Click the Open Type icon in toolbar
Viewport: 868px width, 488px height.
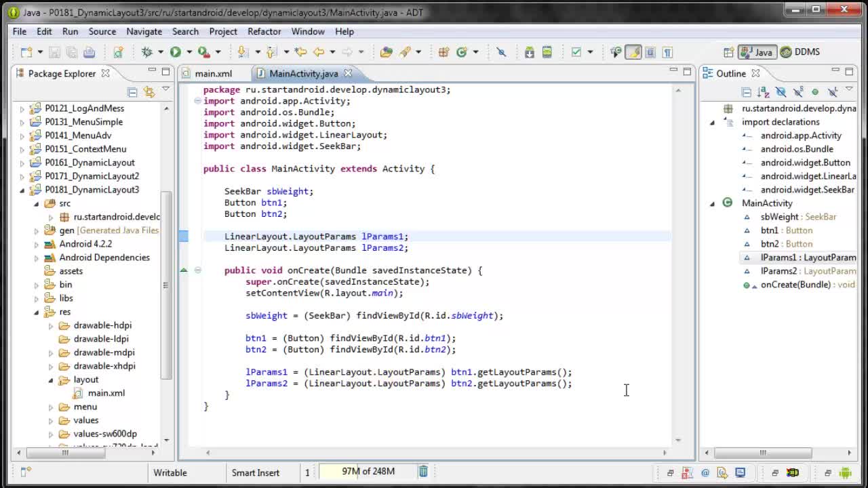click(x=387, y=52)
